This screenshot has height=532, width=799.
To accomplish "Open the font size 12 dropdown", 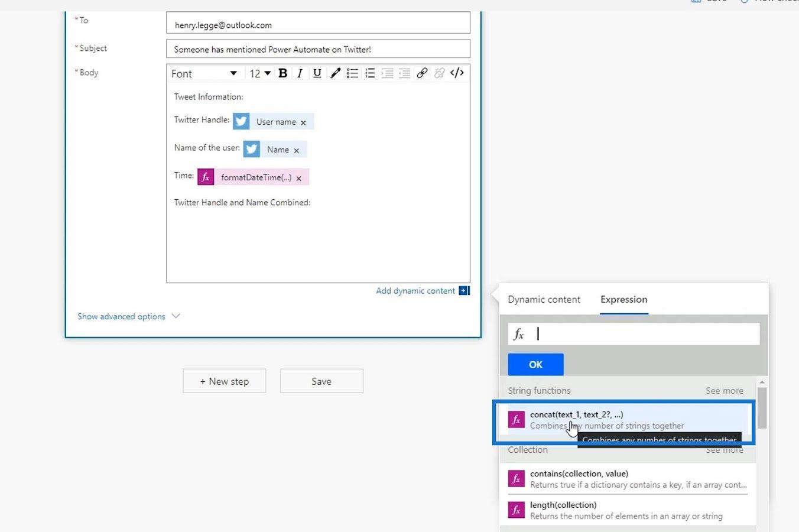I will coord(259,73).
